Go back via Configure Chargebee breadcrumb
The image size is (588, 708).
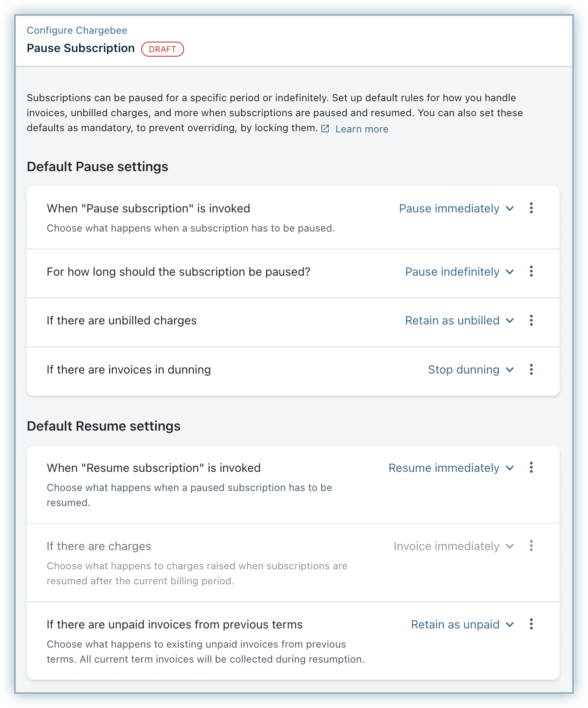77,30
